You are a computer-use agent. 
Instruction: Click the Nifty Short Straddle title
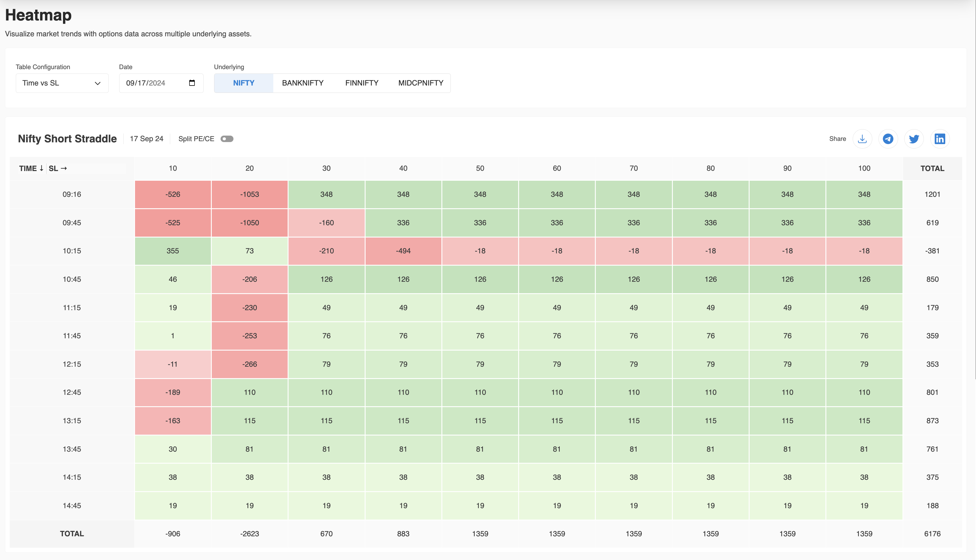pyautogui.click(x=67, y=139)
